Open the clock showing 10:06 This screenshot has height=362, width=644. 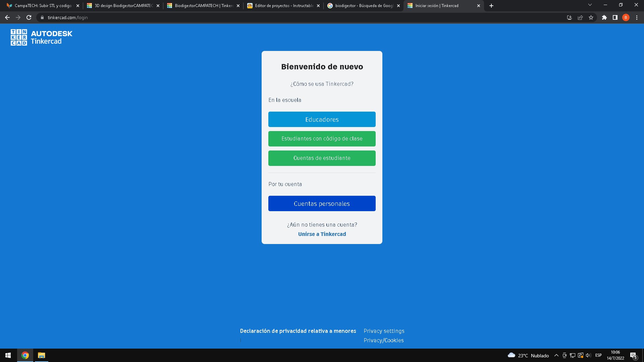pyautogui.click(x=615, y=355)
